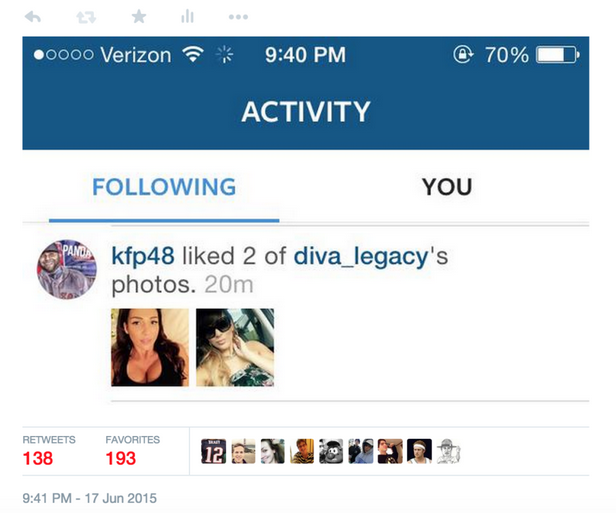Viewport: 616px width, 527px height.
Task: View the 193 favorites count
Action: tap(121, 458)
